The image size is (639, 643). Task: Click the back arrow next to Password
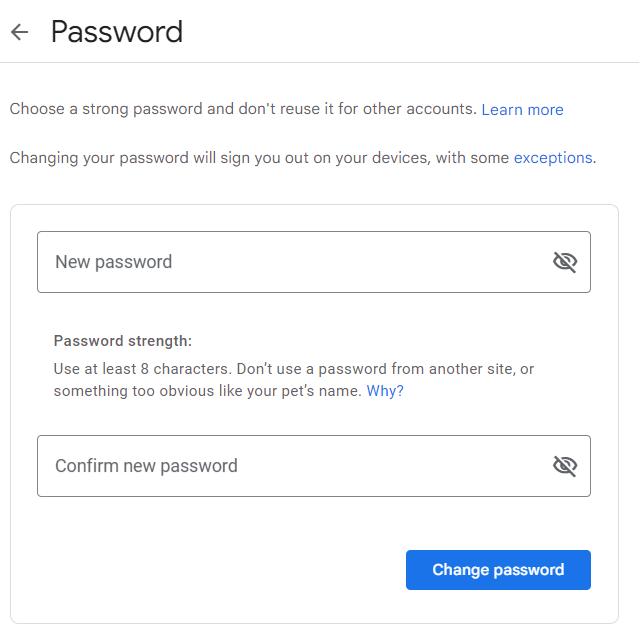click(x=19, y=32)
